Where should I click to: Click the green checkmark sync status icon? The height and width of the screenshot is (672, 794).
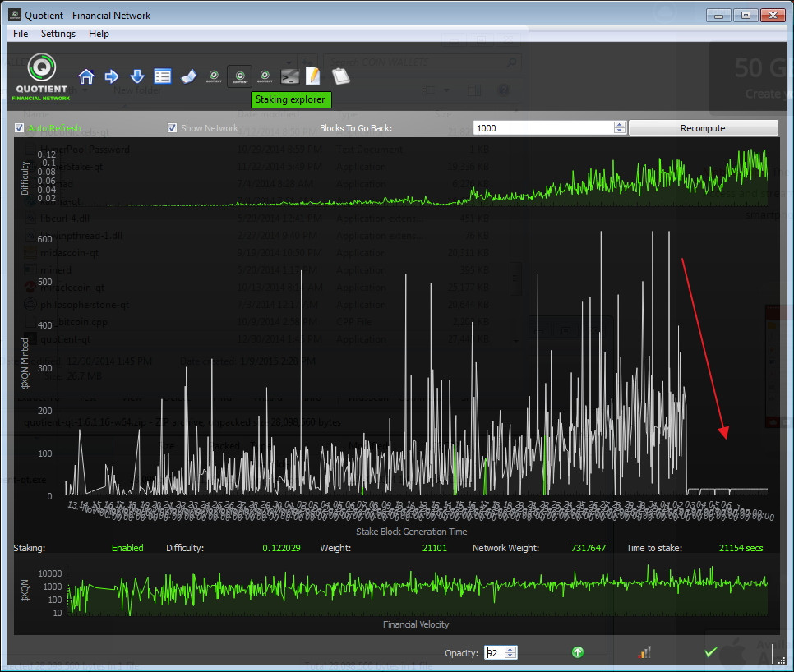click(711, 652)
